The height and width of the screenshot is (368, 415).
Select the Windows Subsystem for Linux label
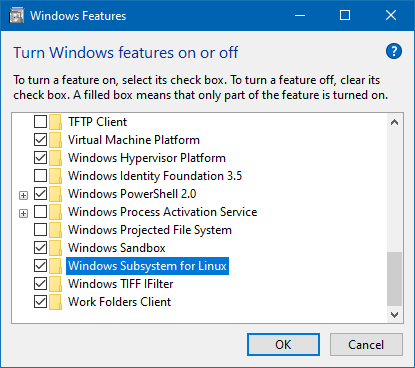(x=147, y=266)
